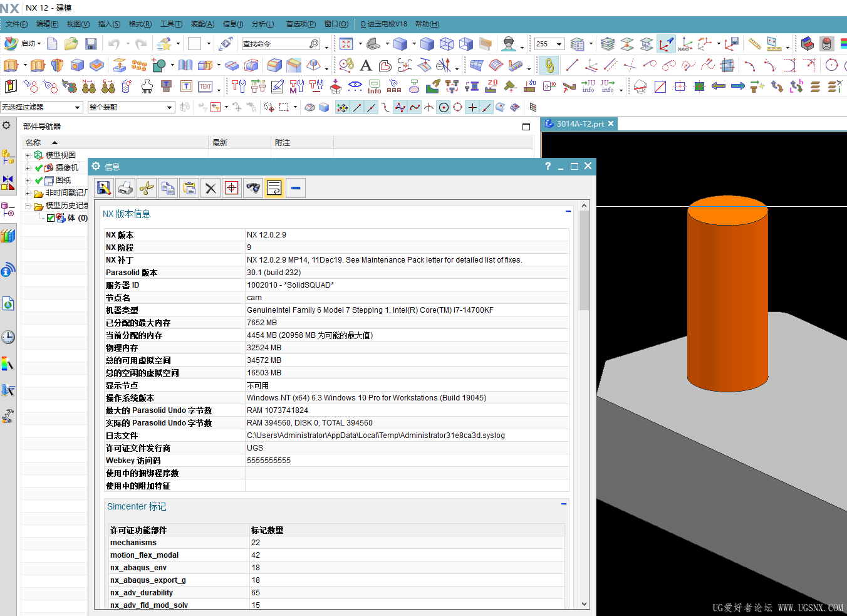Click the Undo arrow in main toolbar

(x=113, y=43)
